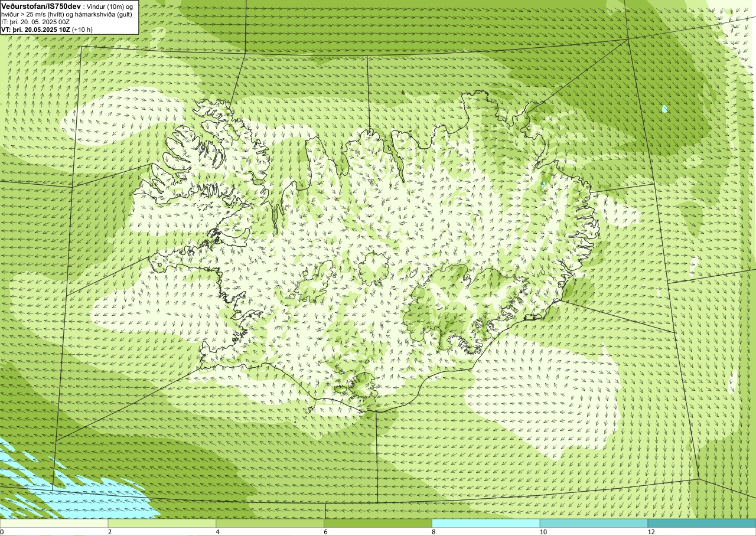Click the legend scale label "0"
Image resolution: width=756 pixels, height=536 pixels.
click(x=2, y=532)
